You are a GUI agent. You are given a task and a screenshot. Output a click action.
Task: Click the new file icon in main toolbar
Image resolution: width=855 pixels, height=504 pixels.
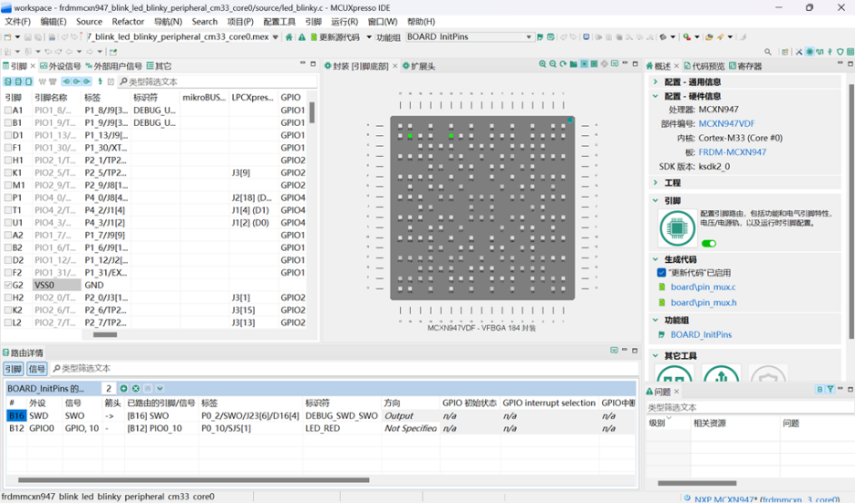pos(7,37)
